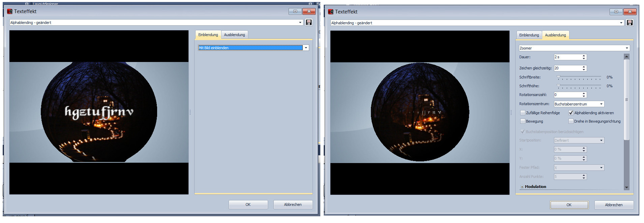Open the Zoomer effect dropdown
The width and height of the screenshot is (644, 223).
[627, 48]
